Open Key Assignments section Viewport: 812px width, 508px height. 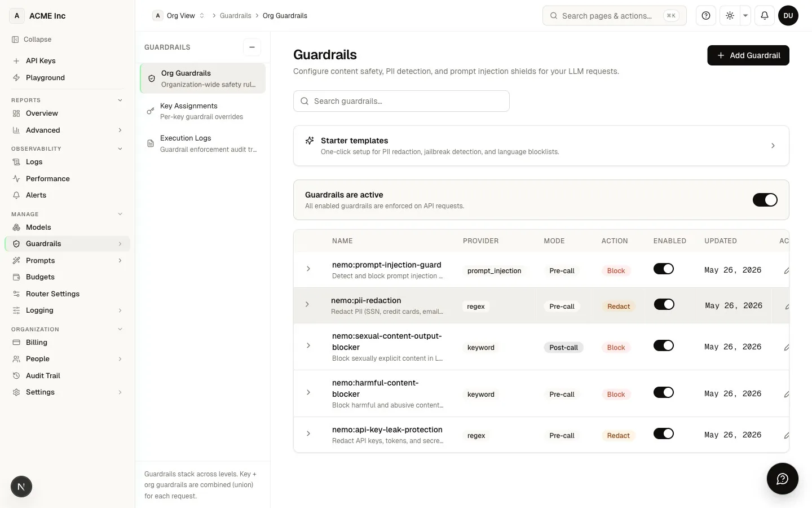203,111
